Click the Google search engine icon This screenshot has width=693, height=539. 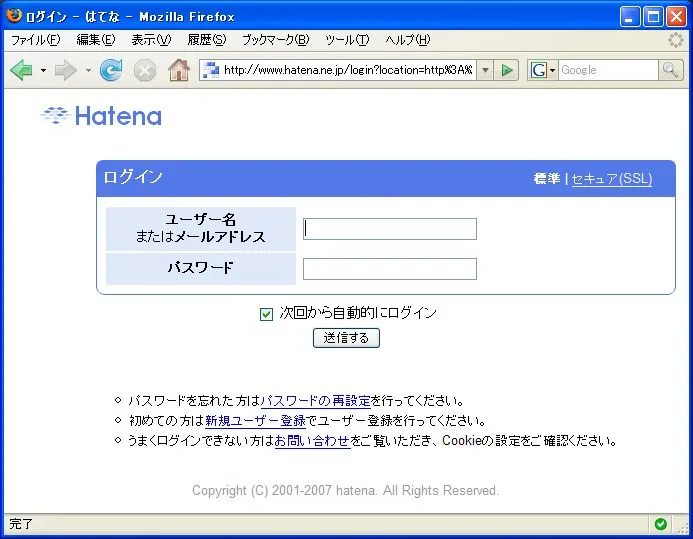tap(538, 70)
